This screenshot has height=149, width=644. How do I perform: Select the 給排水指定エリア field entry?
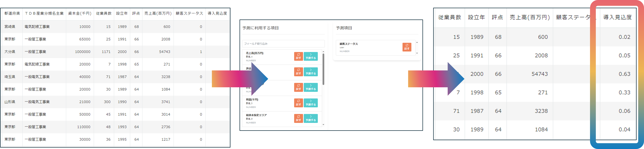coord(282,119)
